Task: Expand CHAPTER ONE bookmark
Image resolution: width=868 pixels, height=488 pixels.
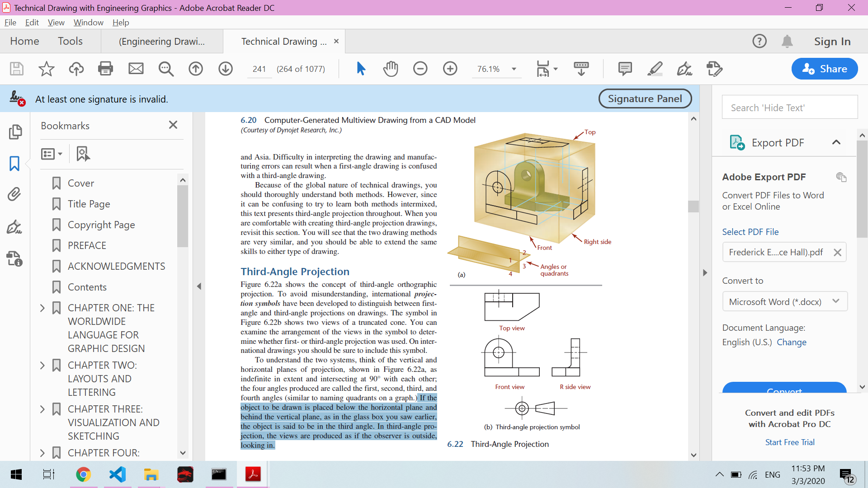Action: [x=42, y=308]
